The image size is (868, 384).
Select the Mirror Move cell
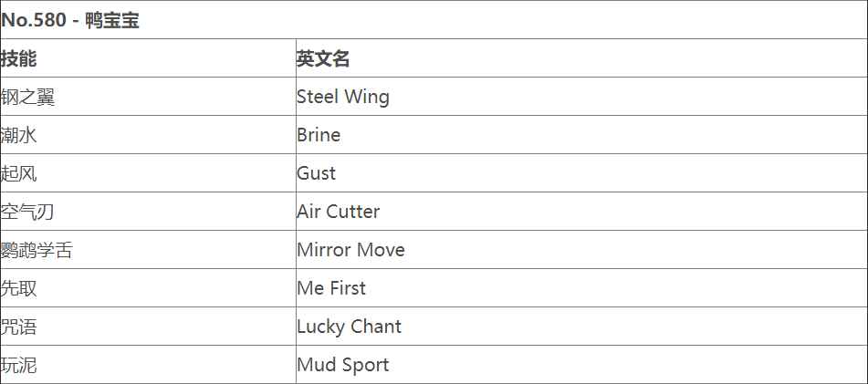(x=350, y=250)
